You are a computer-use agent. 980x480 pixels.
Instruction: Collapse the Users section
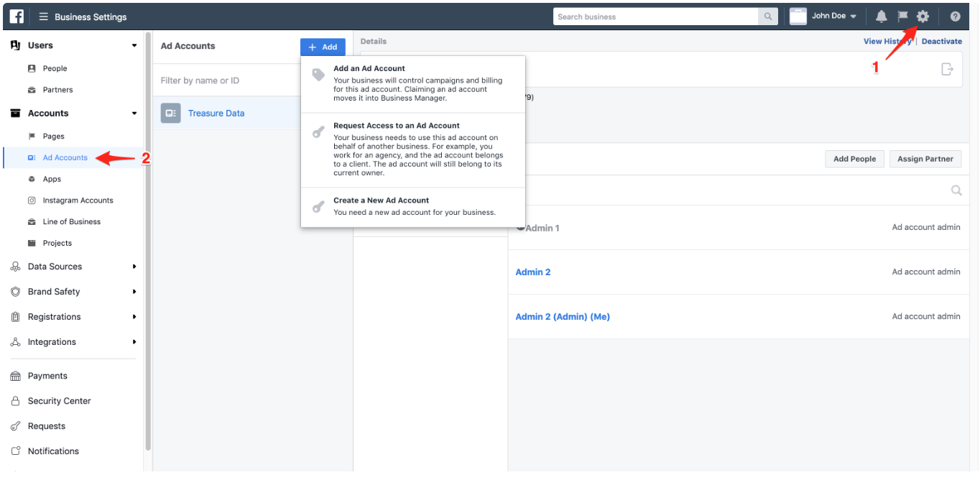point(134,45)
